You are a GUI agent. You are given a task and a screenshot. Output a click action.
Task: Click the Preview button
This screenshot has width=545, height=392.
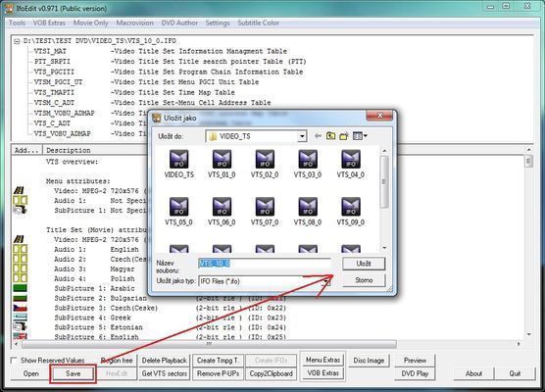pos(415,361)
